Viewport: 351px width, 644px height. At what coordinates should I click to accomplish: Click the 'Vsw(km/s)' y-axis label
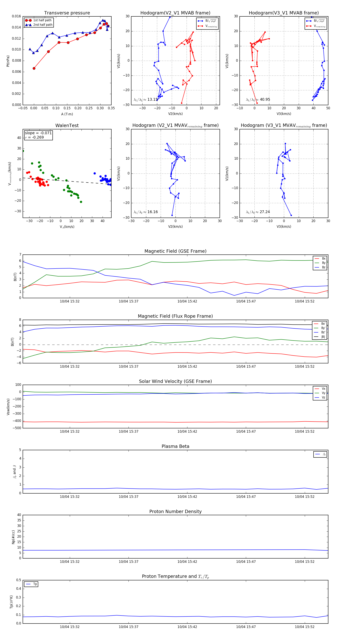coord(8,407)
